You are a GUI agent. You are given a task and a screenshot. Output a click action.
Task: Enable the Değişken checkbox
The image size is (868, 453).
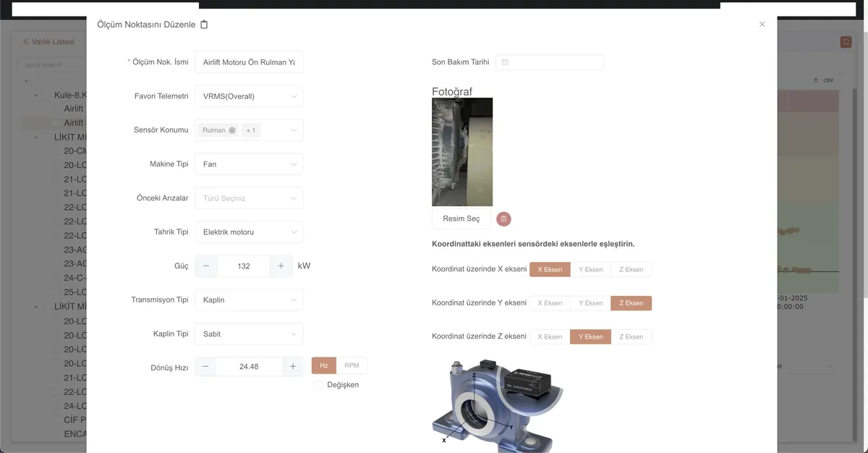click(x=318, y=385)
